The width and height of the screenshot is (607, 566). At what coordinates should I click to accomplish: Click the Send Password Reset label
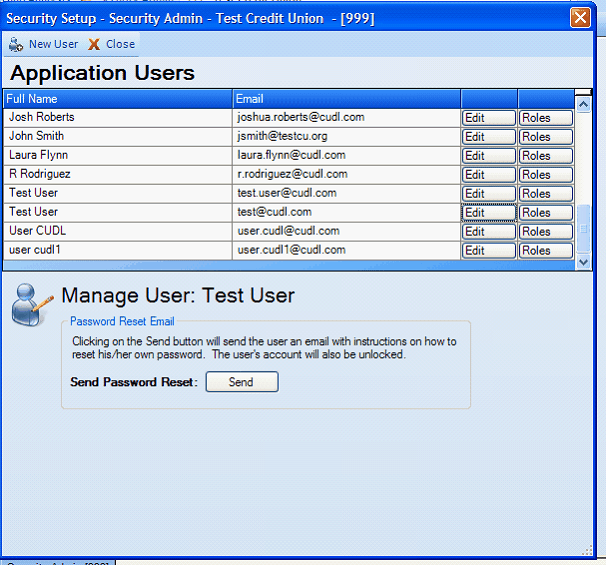click(x=134, y=382)
